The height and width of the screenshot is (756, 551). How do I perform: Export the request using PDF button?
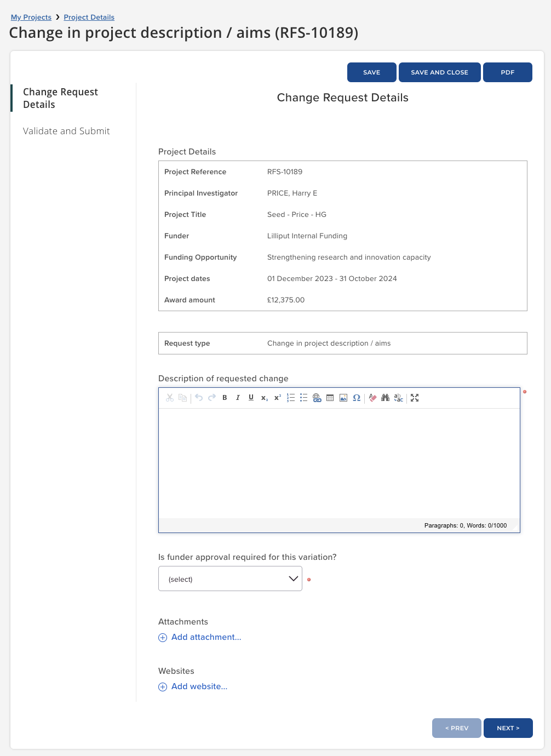point(507,72)
